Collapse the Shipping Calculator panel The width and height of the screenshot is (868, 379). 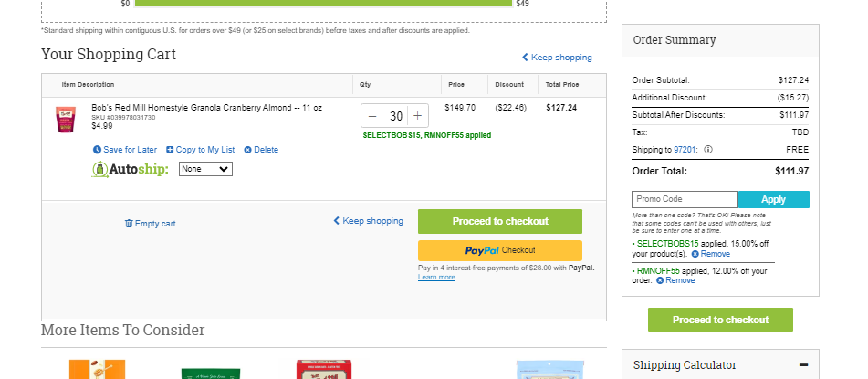tap(803, 365)
